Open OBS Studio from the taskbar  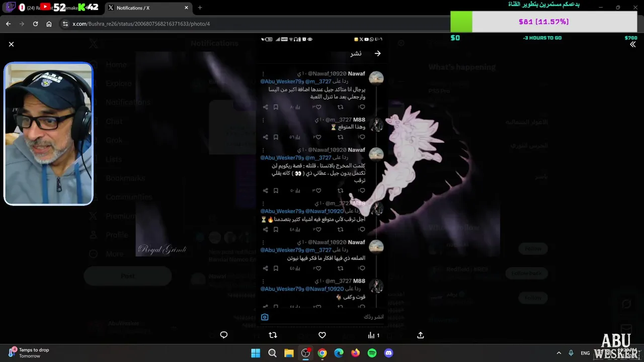coord(305,353)
